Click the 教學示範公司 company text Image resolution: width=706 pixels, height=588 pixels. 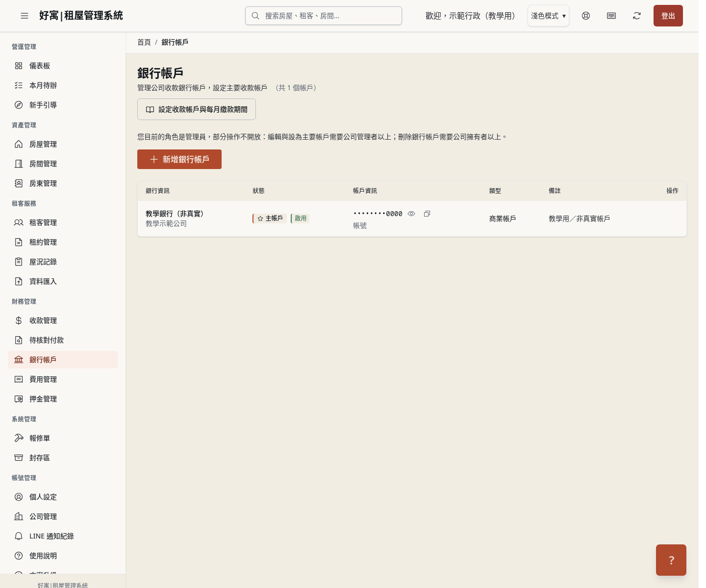(166, 223)
